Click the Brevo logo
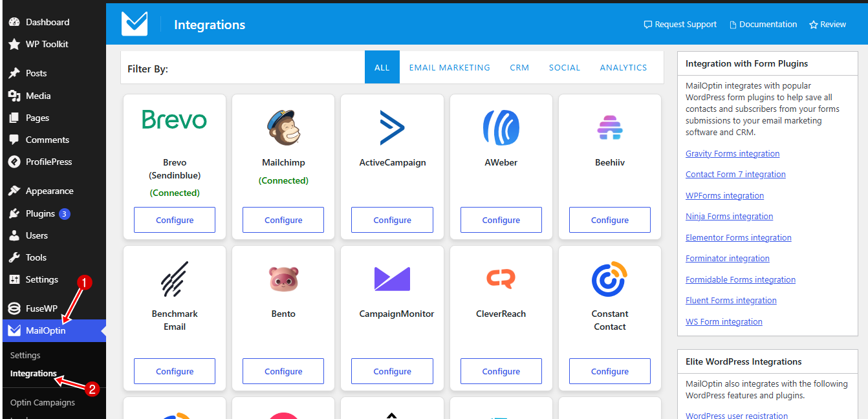Viewport: 868px width, 419px height. (x=175, y=120)
